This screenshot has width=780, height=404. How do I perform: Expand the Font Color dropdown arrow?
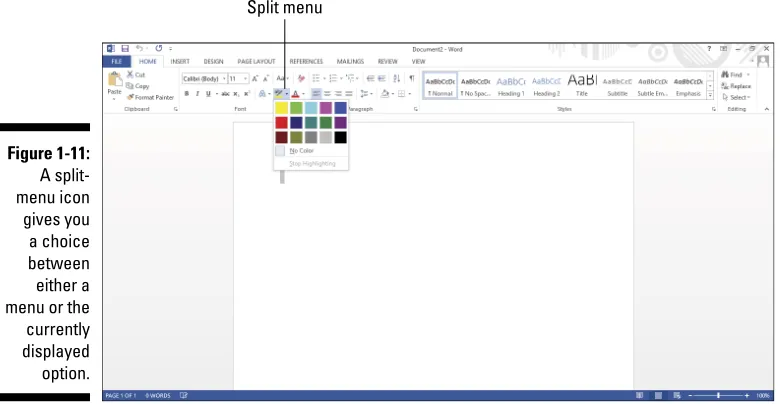303,94
